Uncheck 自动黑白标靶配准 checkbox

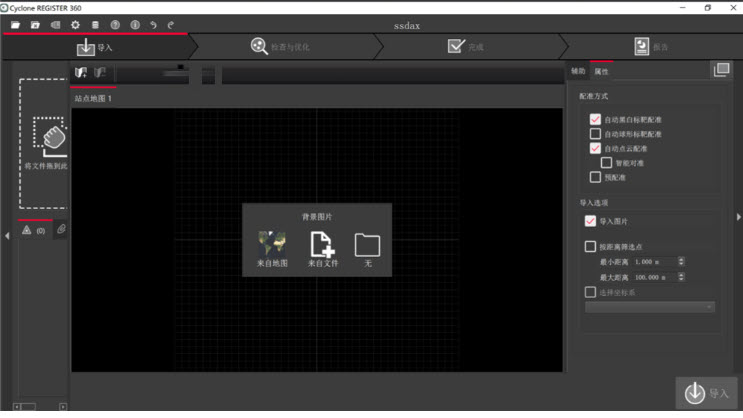tap(596, 120)
